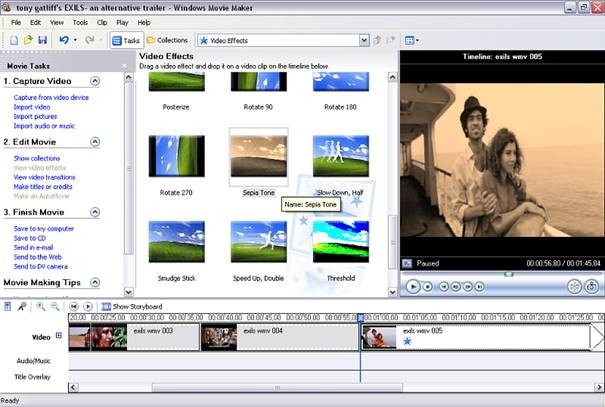Image resolution: width=605 pixels, height=407 pixels.
Task: Play the timeline
Action: tap(88, 307)
